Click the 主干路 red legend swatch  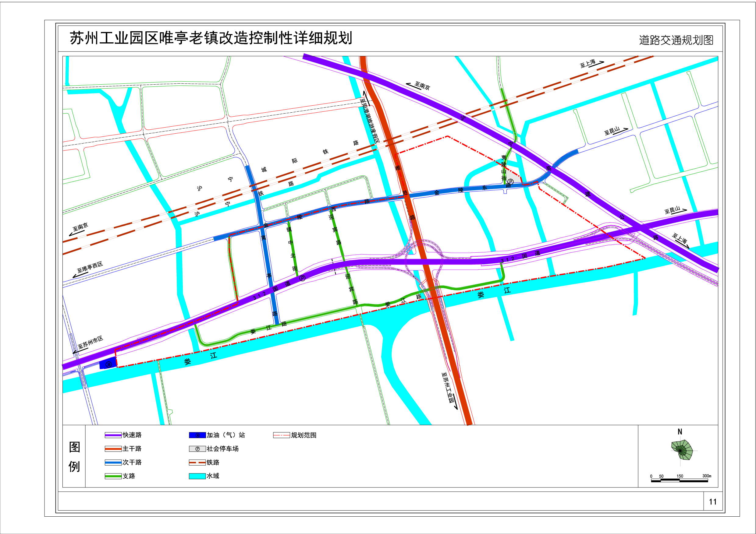pyautogui.click(x=113, y=449)
